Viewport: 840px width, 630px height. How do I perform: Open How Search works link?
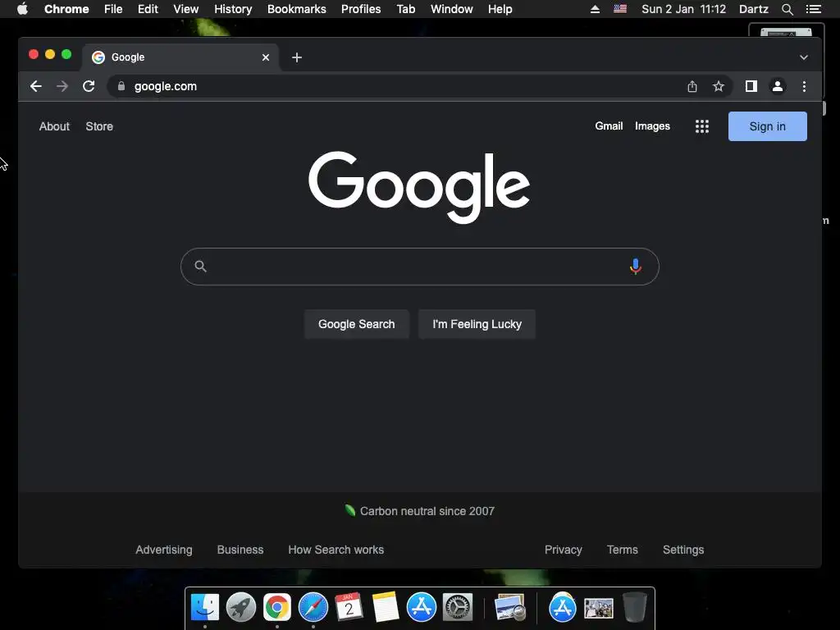[336, 550]
